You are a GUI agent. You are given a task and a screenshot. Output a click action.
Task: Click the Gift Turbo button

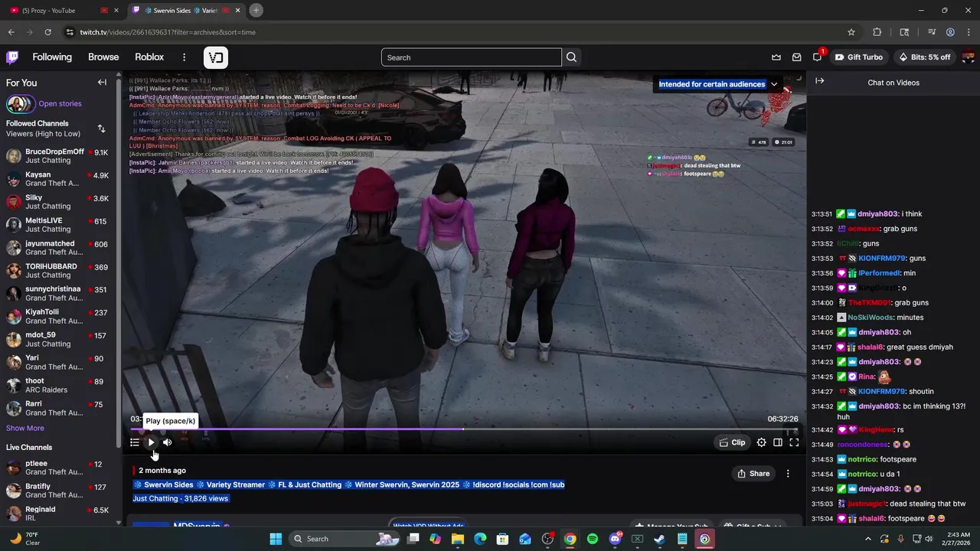[x=858, y=57]
